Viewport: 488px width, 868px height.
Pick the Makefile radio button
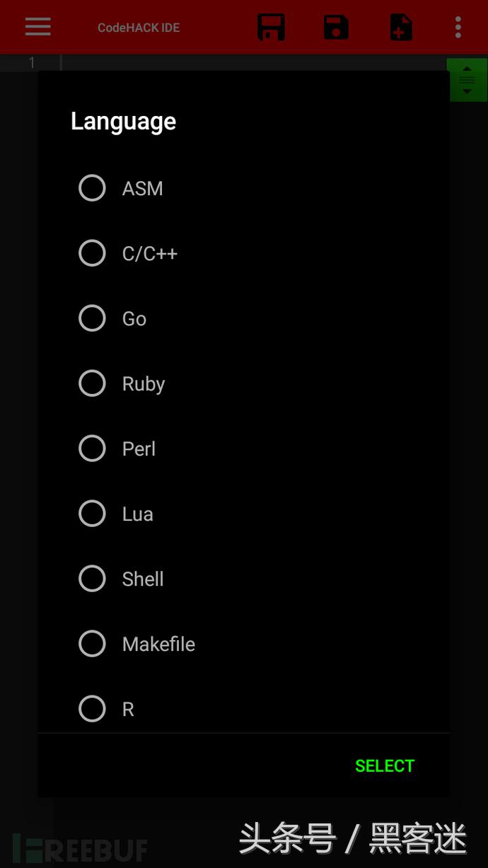click(x=92, y=644)
